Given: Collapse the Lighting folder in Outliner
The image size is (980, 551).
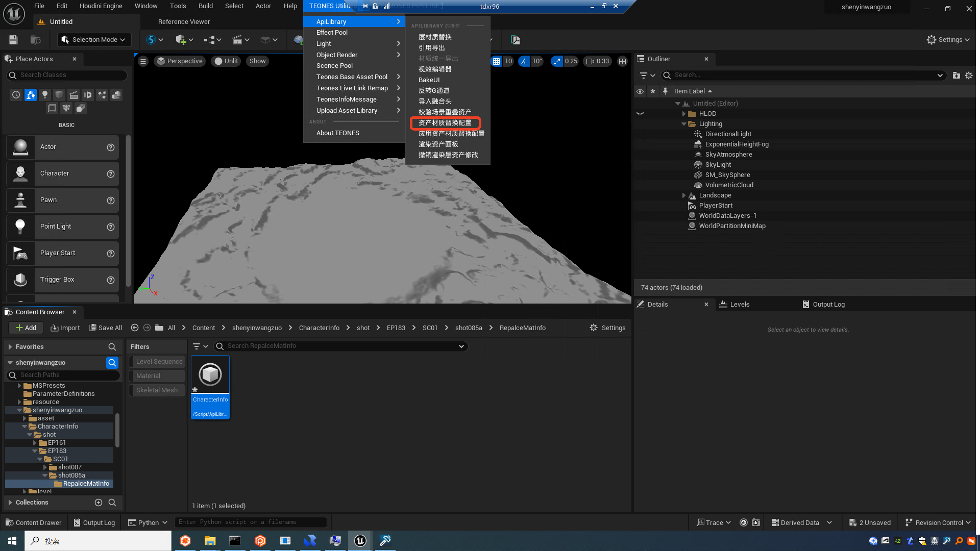Looking at the screenshot, I should (683, 124).
